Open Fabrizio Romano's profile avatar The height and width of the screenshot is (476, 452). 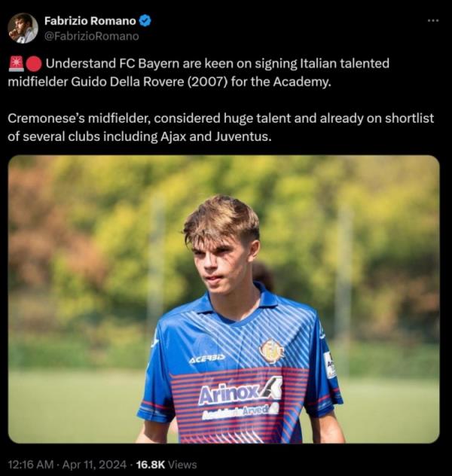(x=23, y=29)
